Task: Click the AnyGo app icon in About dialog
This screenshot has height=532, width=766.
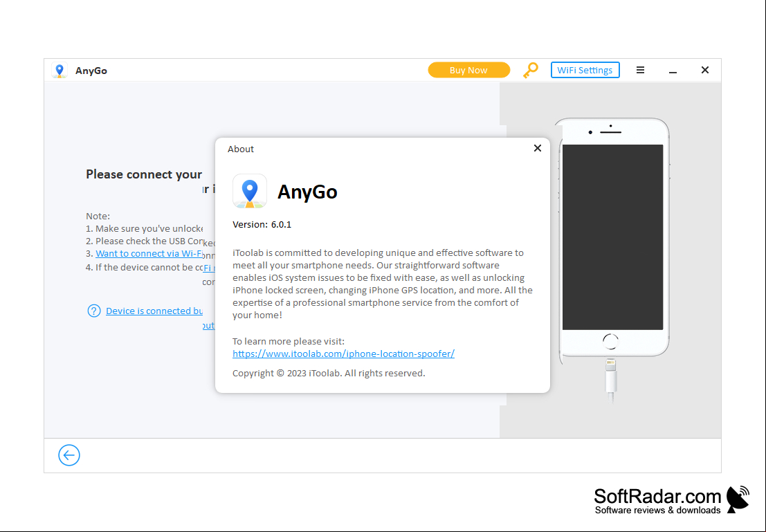Action: pos(250,192)
